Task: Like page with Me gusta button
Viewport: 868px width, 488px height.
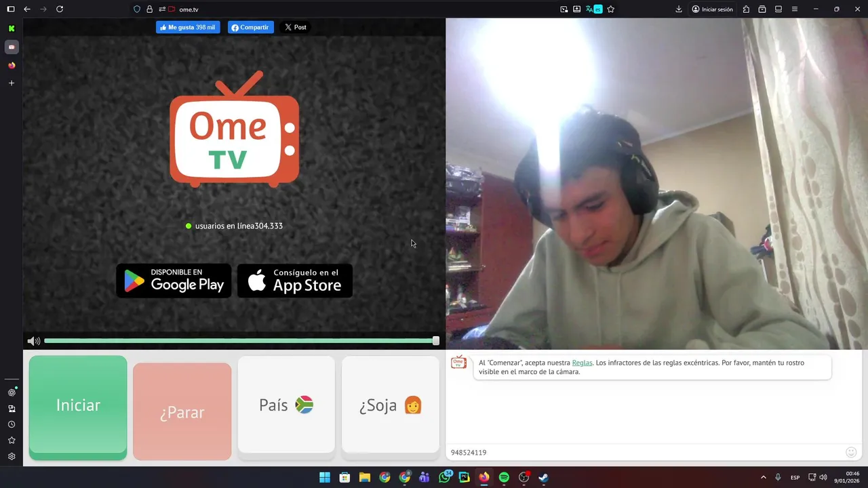Action: [188, 27]
